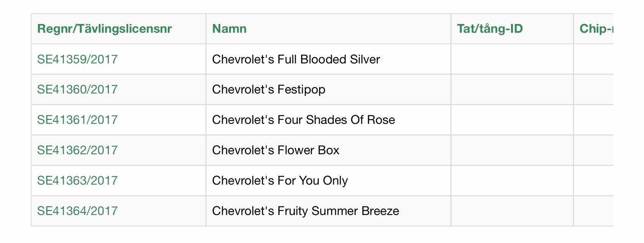Select Chevrolet's Flower Box name cell
Viewport: 644px width, 243px height.
click(328, 150)
